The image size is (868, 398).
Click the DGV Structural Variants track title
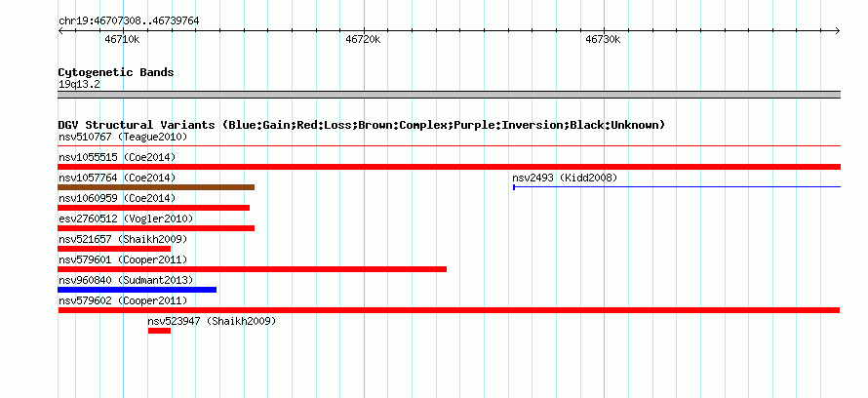click(x=362, y=125)
